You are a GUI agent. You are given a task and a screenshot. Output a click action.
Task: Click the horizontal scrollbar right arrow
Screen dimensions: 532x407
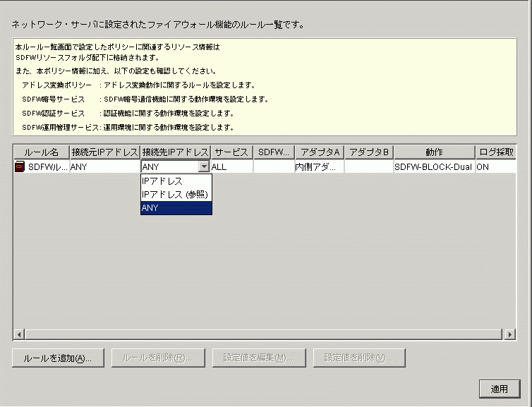point(509,334)
